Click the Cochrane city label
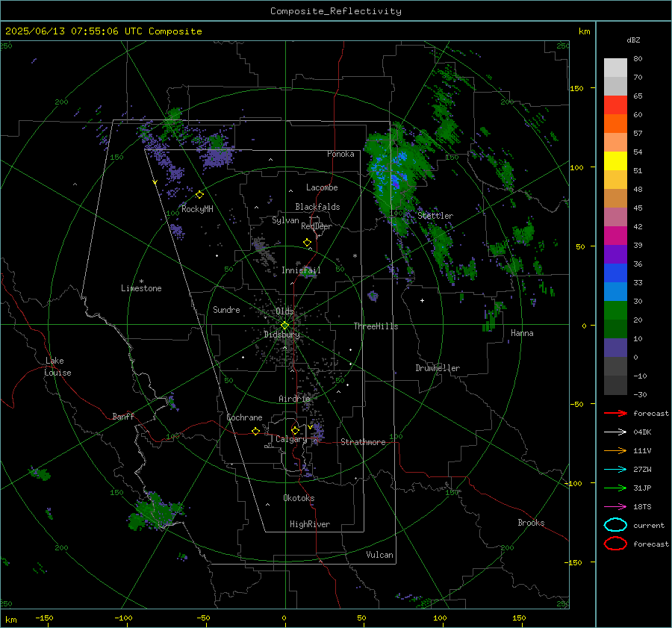672x628 pixels. (244, 417)
